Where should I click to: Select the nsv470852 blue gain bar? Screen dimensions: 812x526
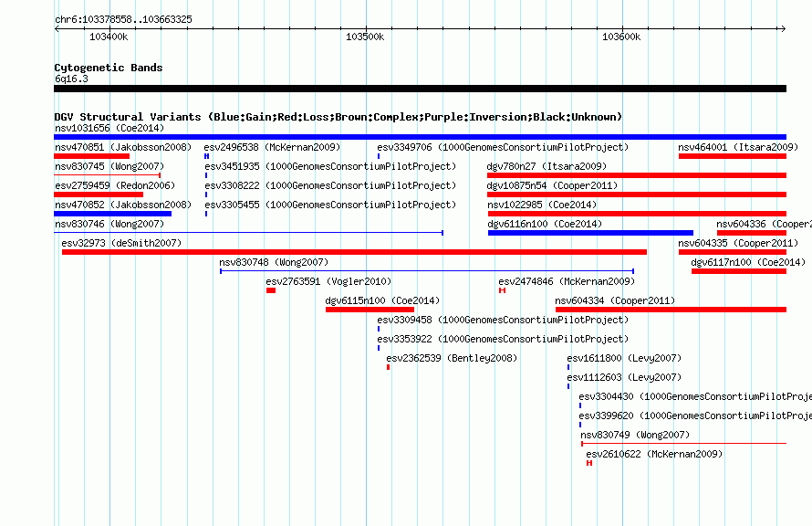(112, 214)
